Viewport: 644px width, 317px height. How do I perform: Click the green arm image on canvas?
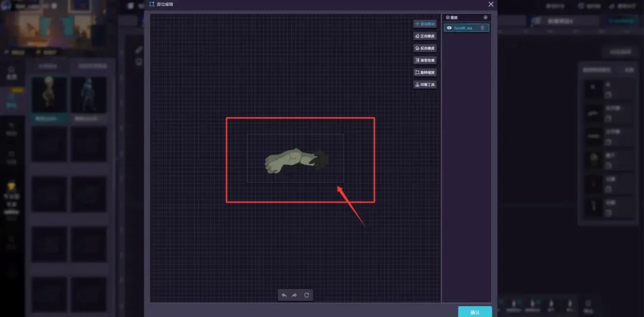296,160
